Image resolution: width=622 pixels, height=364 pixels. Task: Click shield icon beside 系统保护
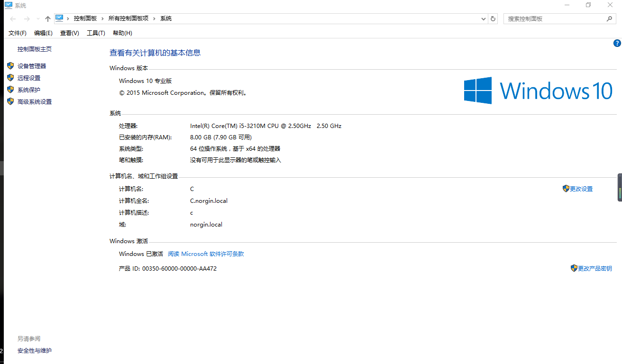click(10, 90)
